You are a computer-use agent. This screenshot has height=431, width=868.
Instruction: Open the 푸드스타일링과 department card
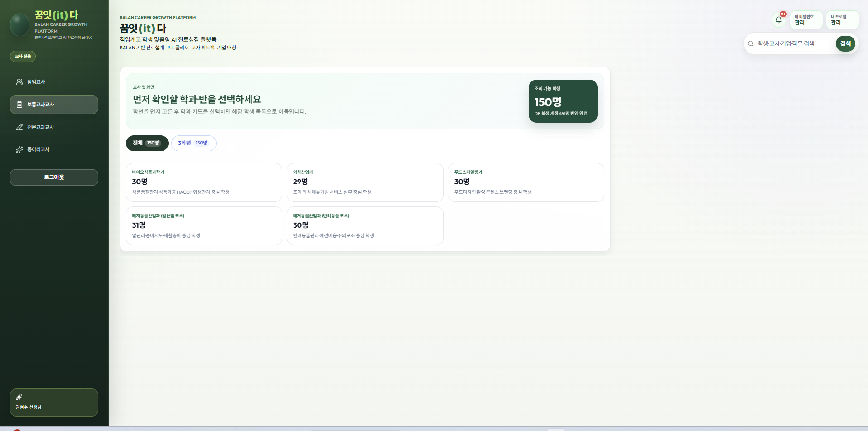[x=526, y=182]
